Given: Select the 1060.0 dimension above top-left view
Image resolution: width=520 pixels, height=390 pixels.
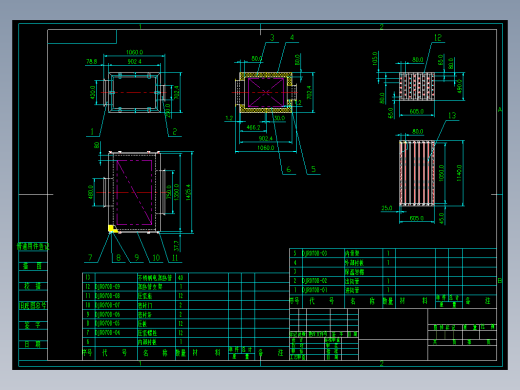Looking at the screenshot, I should pyautogui.click(x=134, y=52).
